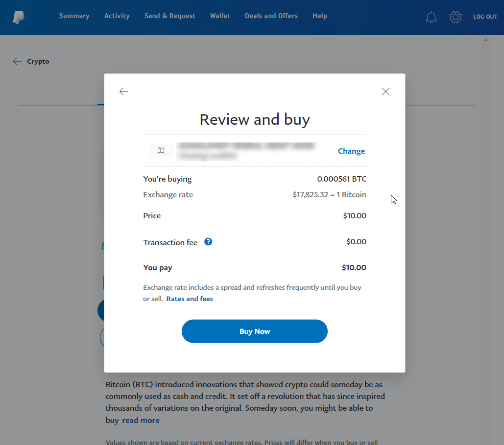
Task: Confirm purchase with Buy Now
Action: pyautogui.click(x=254, y=331)
